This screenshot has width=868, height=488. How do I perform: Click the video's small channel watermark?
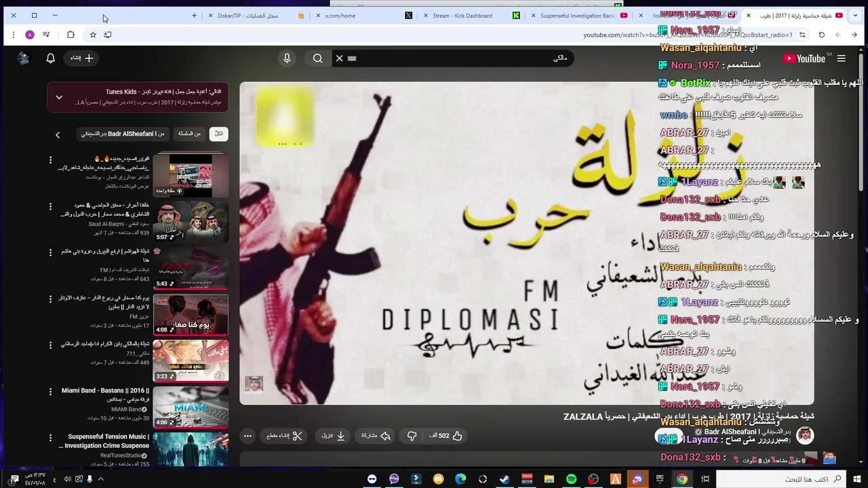254,385
